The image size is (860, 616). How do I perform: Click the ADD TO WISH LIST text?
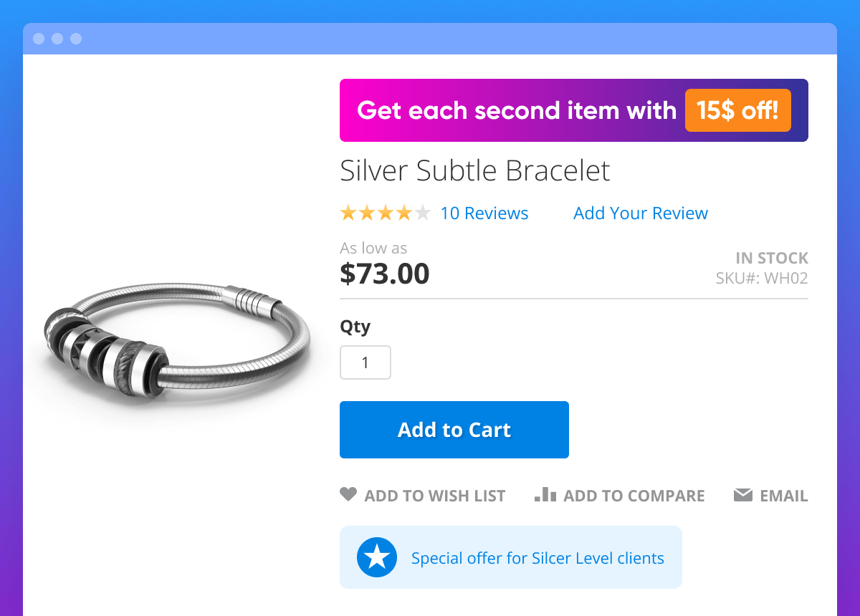click(x=435, y=496)
